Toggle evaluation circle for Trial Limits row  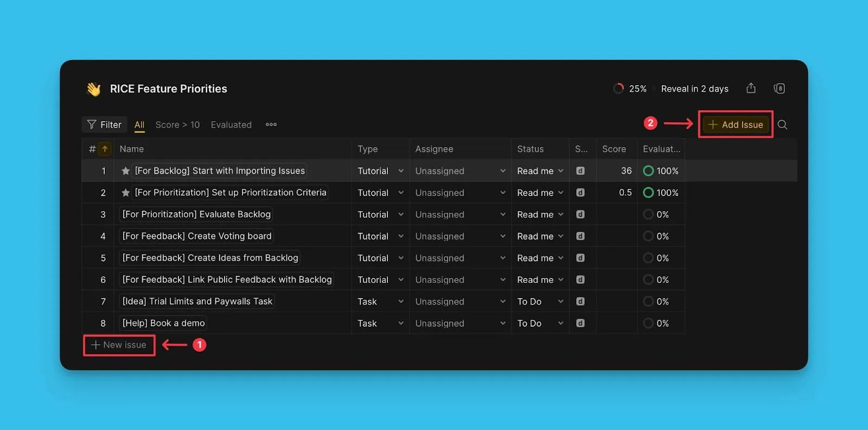tap(648, 301)
